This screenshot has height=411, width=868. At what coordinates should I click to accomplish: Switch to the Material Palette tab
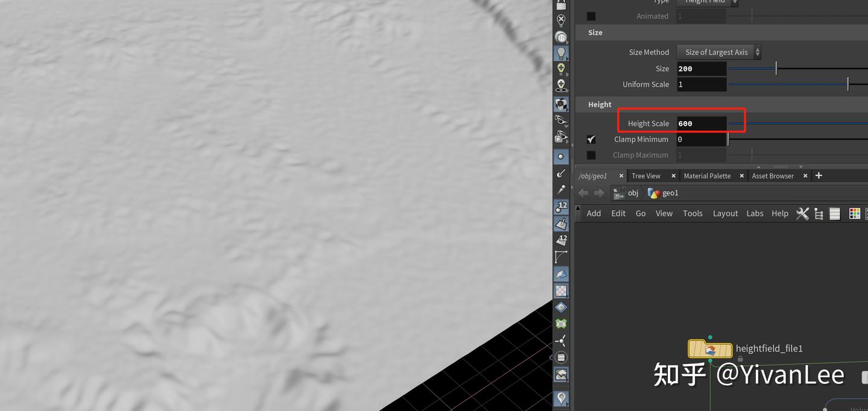(x=707, y=176)
